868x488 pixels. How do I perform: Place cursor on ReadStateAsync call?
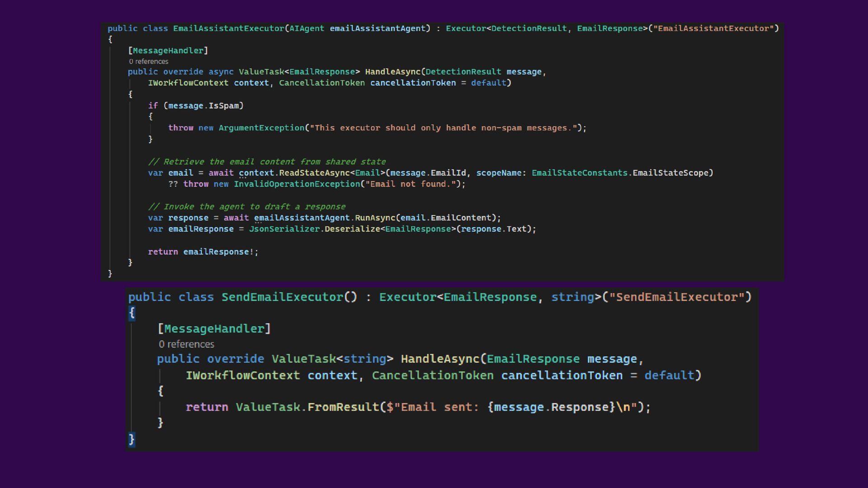click(315, 173)
